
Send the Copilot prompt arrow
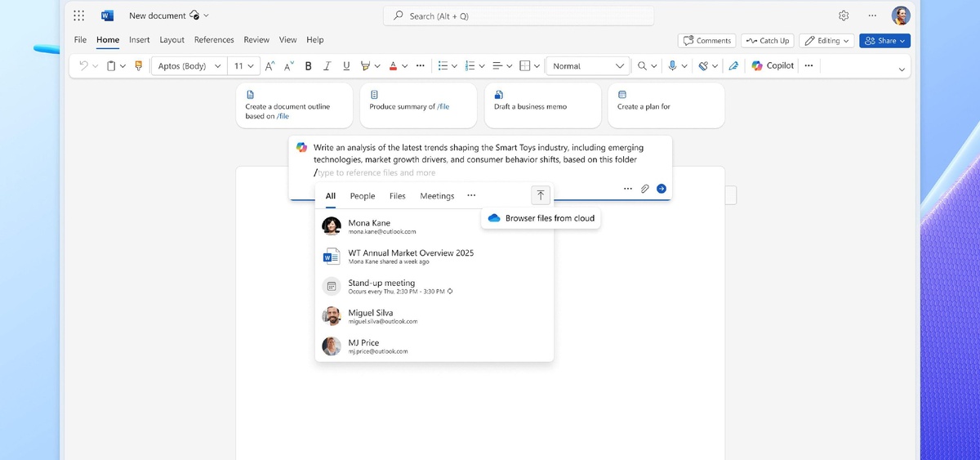point(661,189)
